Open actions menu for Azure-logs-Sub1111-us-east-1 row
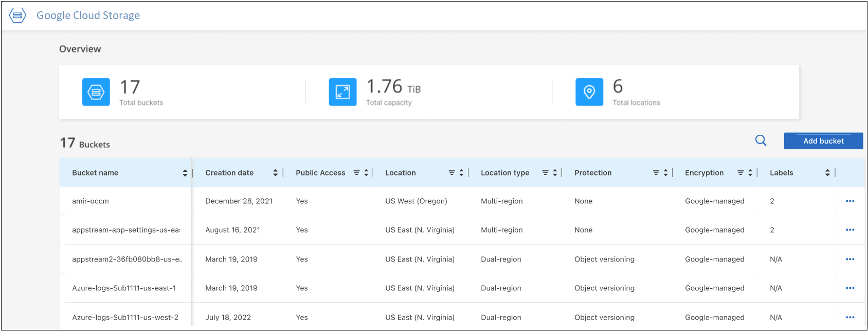The width and height of the screenshot is (868, 331). coord(850,288)
